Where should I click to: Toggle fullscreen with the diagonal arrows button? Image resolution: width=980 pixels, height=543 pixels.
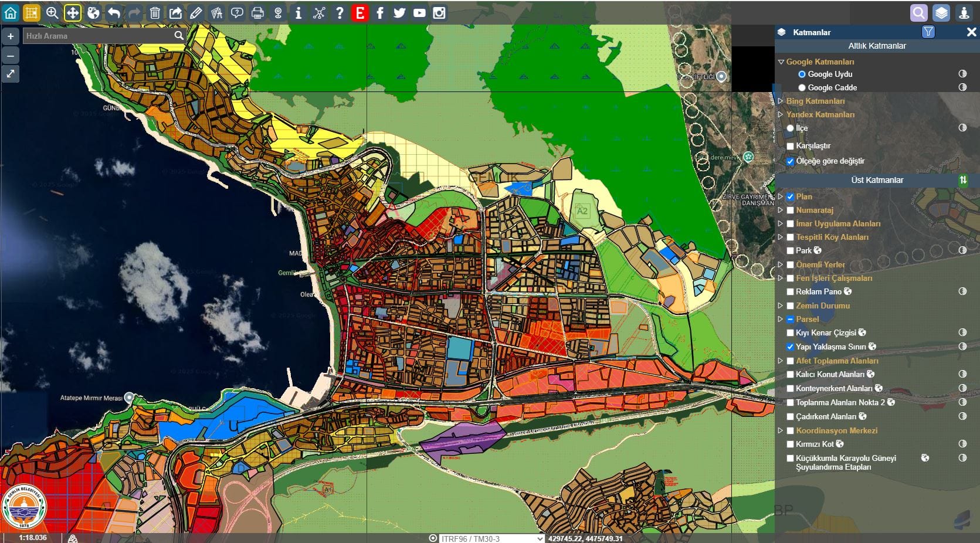(x=11, y=74)
